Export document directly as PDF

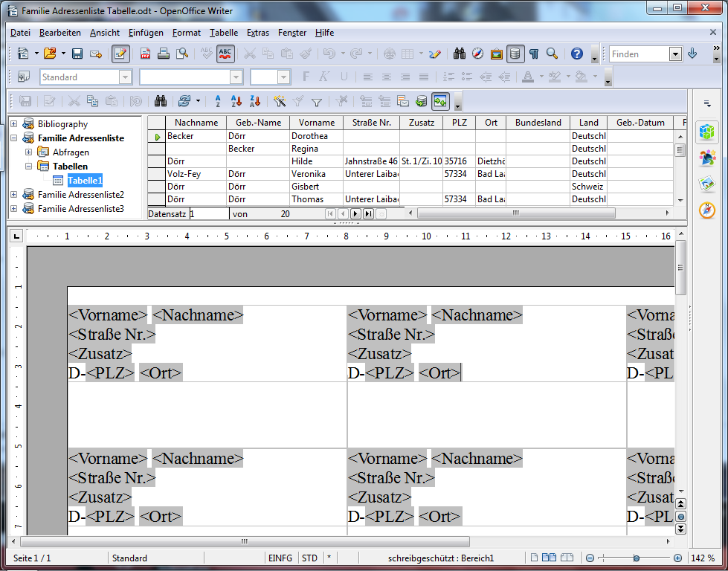coord(145,54)
